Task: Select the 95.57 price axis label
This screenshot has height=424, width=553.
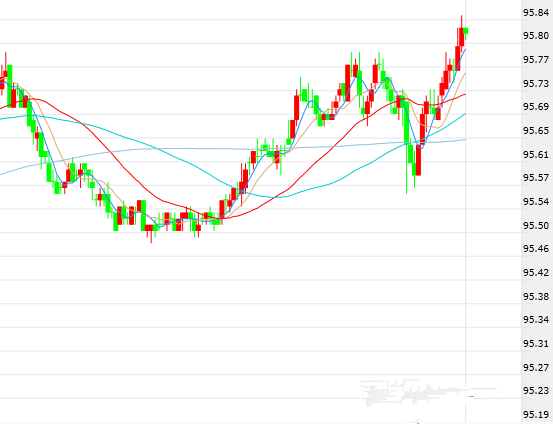Action: tap(536, 177)
